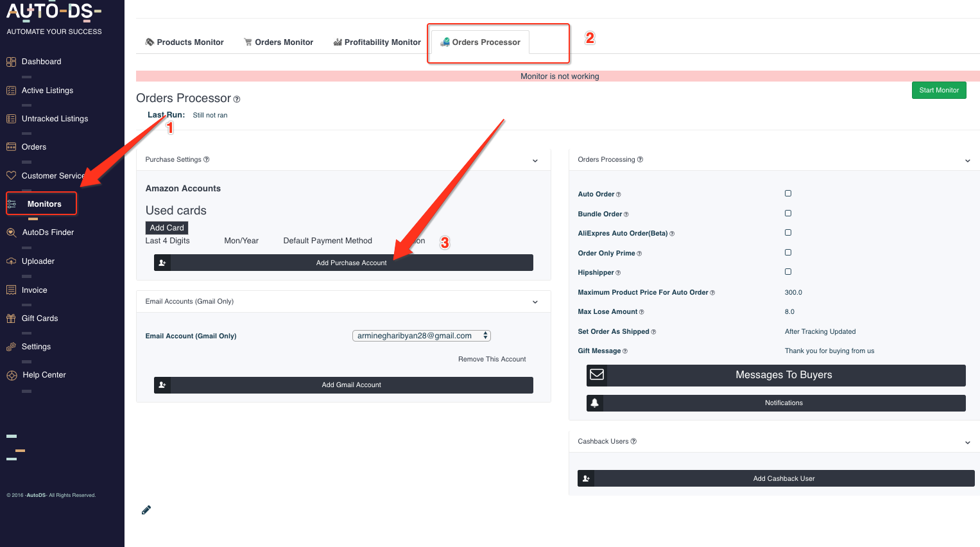Click the Dashboard sidebar icon
980x547 pixels.
[11, 62]
